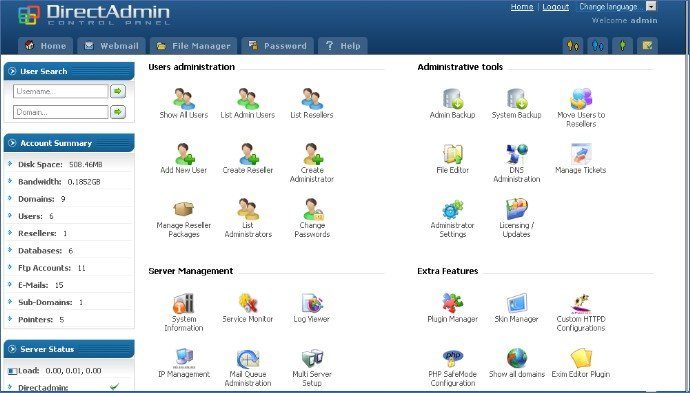Open the File Manager tab
This screenshot has height=393, width=690.
[194, 46]
